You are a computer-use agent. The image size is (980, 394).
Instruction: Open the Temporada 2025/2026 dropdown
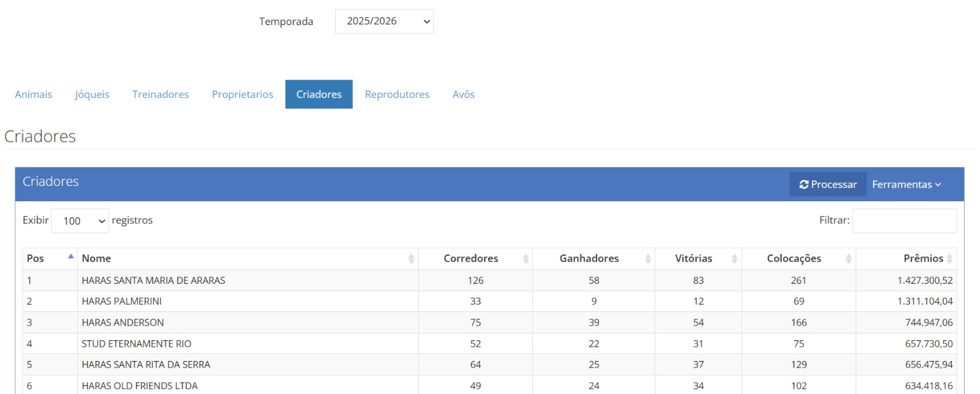pos(384,21)
